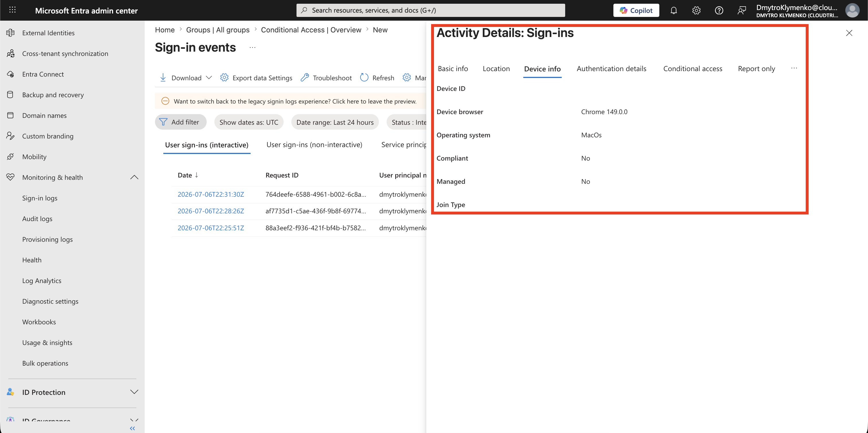Open Health under Monitoring
This screenshot has height=433, width=868.
[x=32, y=260]
